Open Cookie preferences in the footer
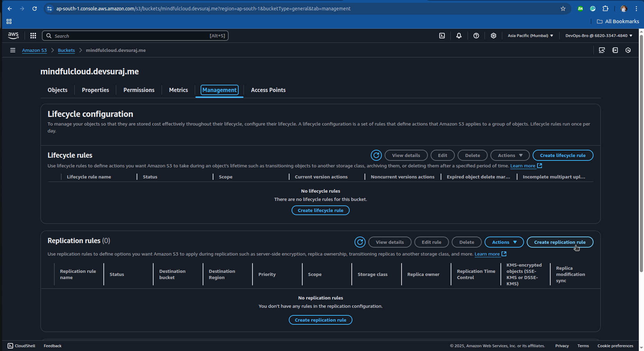 pos(615,346)
